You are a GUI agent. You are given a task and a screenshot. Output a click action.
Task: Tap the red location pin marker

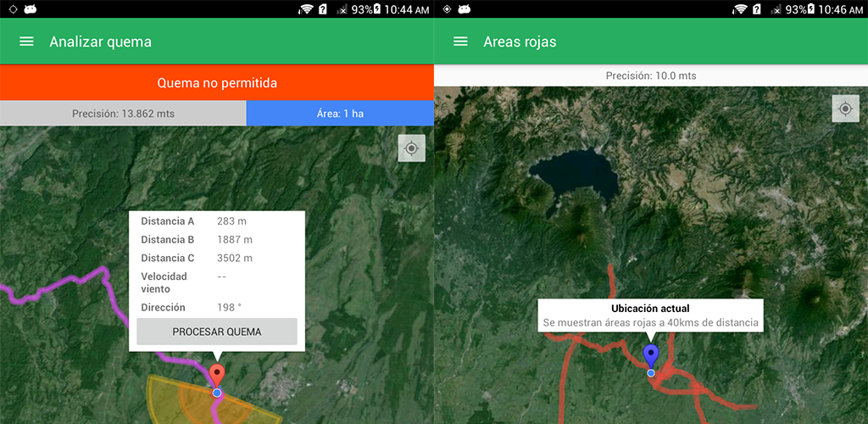[217, 376]
